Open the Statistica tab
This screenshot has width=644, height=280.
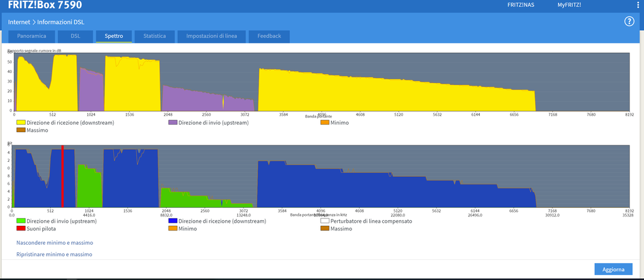click(x=154, y=36)
